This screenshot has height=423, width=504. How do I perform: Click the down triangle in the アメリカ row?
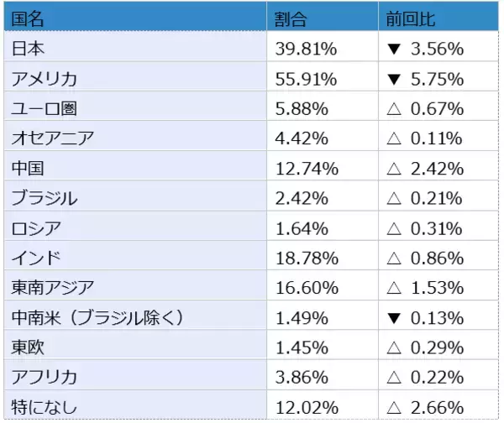pyautogui.click(x=393, y=80)
